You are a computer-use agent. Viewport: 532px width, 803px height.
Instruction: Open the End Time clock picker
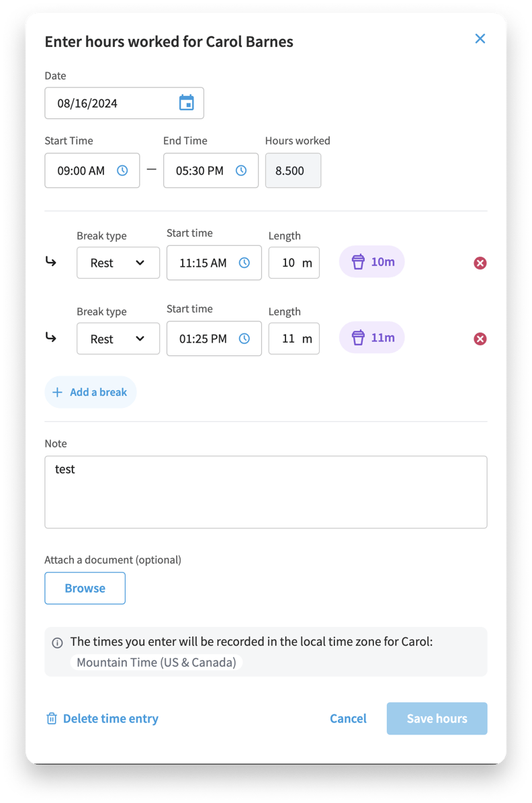(240, 170)
